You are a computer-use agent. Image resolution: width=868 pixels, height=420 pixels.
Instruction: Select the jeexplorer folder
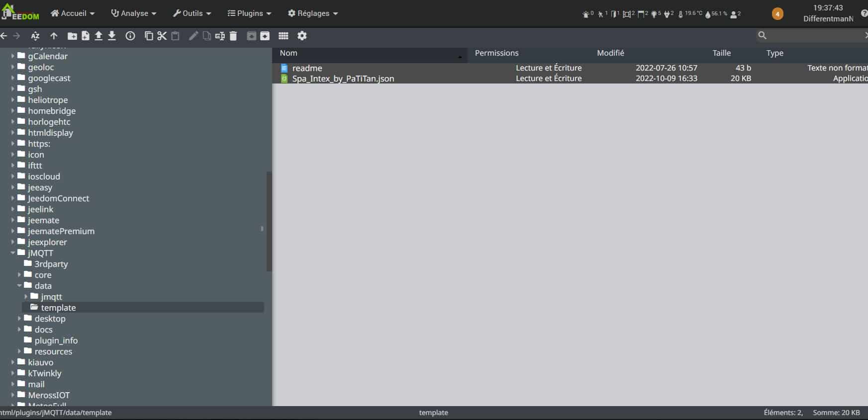pyautogui.click(x=47, y=242)
